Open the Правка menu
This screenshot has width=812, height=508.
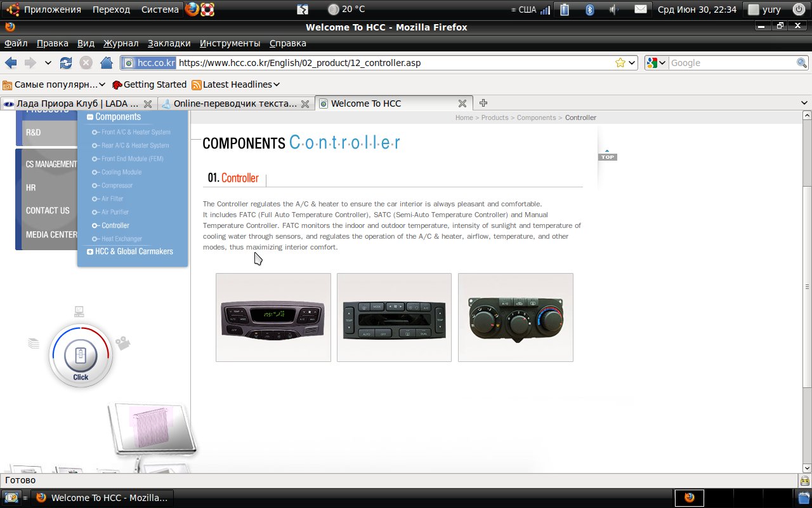[53, 43]
